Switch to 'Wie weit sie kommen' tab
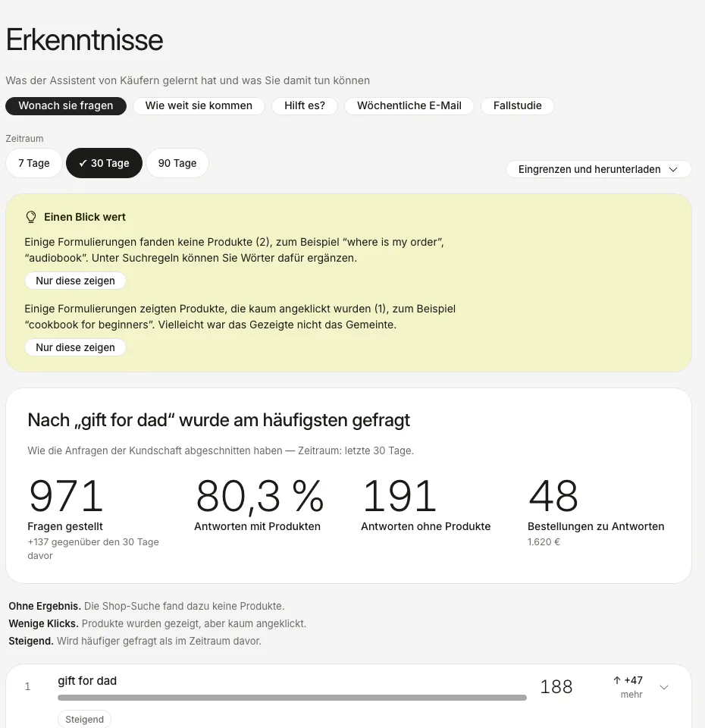Image resolution: width=705 pixels, height=728 pixels. [x=199, y=106]
